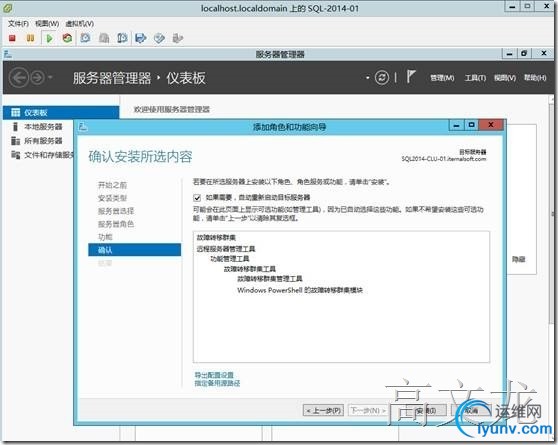Click the revert to snapshot icon
Viewport: 558px width, 445px height.
pyautogui.click(x=104, y=38)
